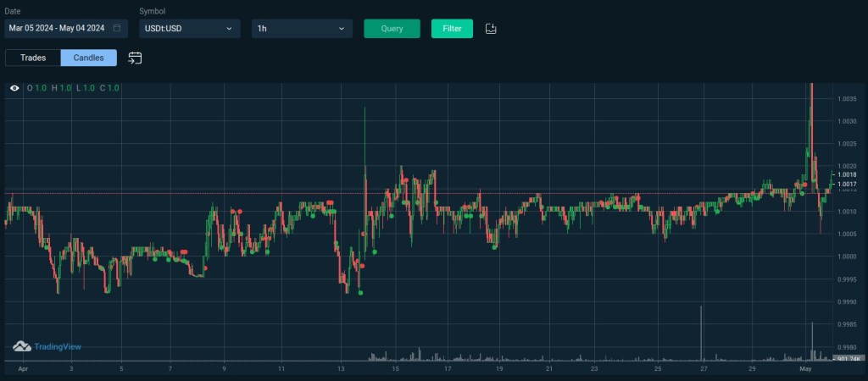Select the Candles view tab
The image size is (868, 381).
(x=88, y=58)
